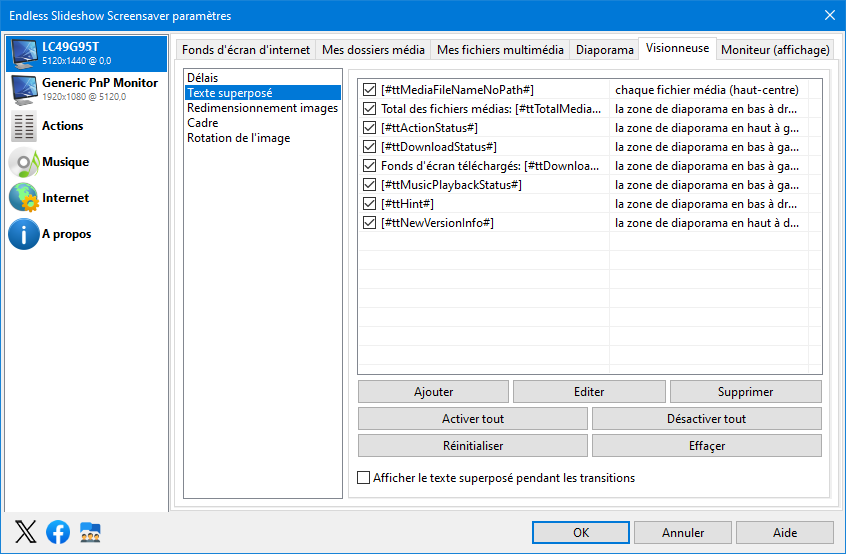Switch to Moniteur (affichage) tab
Image resolution: width=846 pixels, height=554 pixels.
[x=775, y=50]
